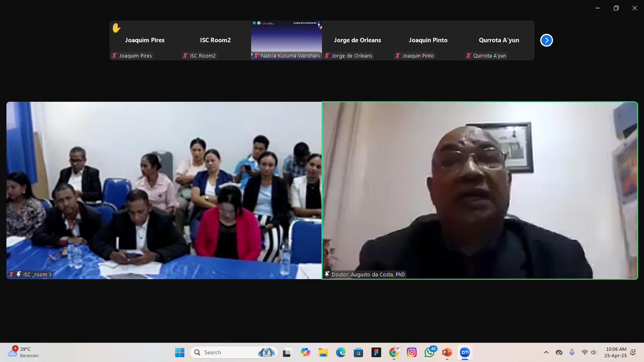Click the pin icon on Doutor Augusto's video
Screen dimensions: 644x362
[x=327, y=274]
